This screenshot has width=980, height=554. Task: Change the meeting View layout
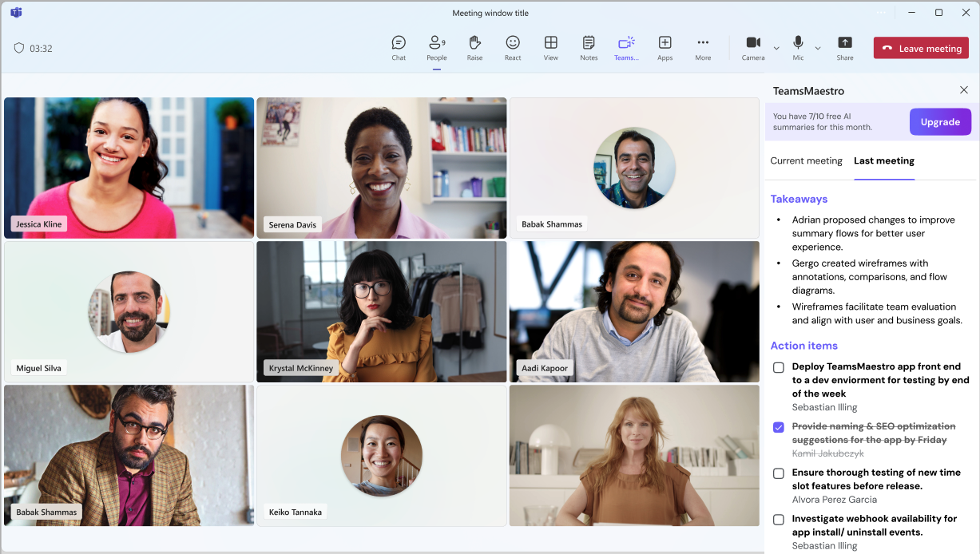tap(551, 48)
